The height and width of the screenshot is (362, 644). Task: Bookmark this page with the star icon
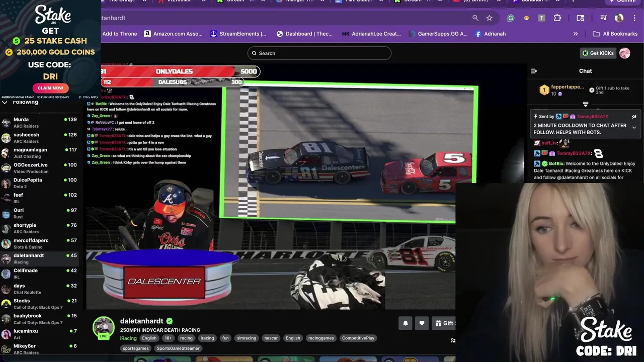(x=489, y=18)
